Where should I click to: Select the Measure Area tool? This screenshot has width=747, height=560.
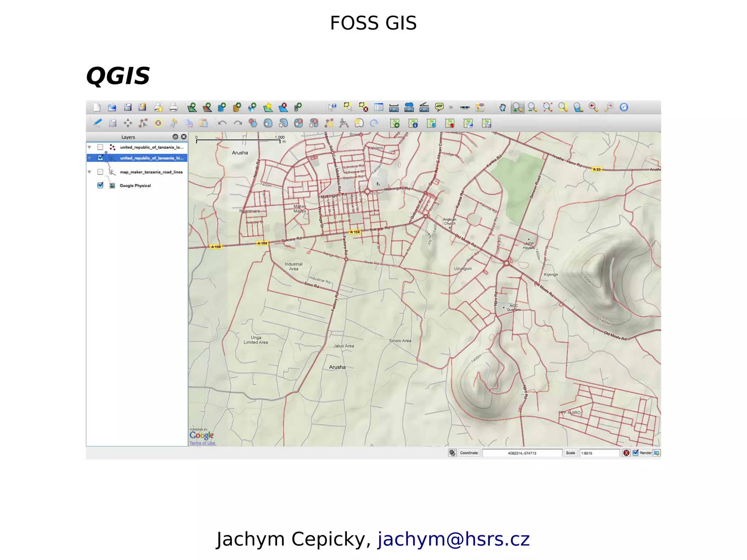pos(409,108)
